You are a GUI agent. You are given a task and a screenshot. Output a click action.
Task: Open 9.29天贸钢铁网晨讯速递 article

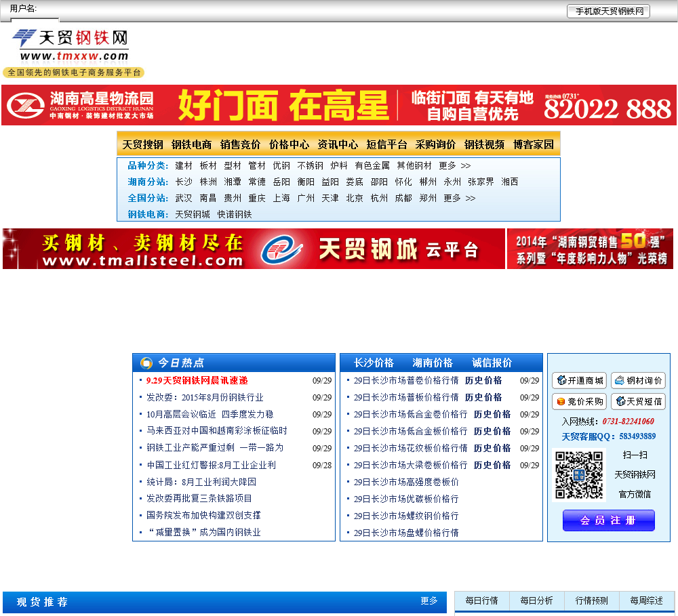tap(197, 380)
